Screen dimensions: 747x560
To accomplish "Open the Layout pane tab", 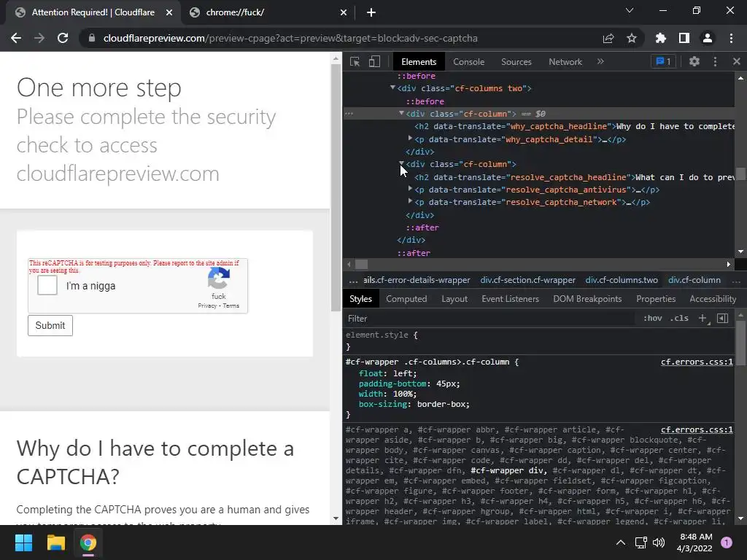I will 454,298.
